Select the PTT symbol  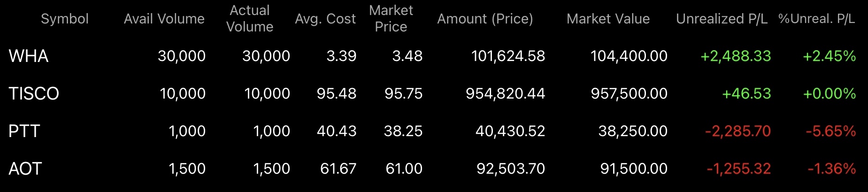click(24, 131)
